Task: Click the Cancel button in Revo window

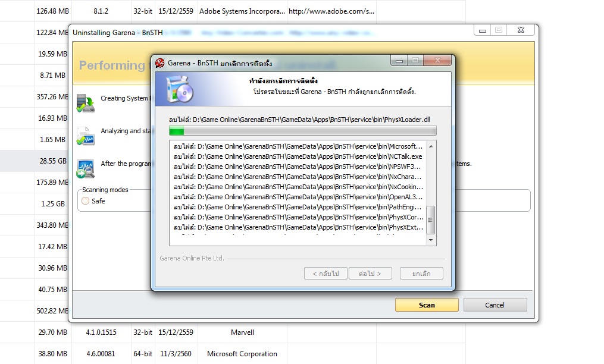Action: pos(495,305)
